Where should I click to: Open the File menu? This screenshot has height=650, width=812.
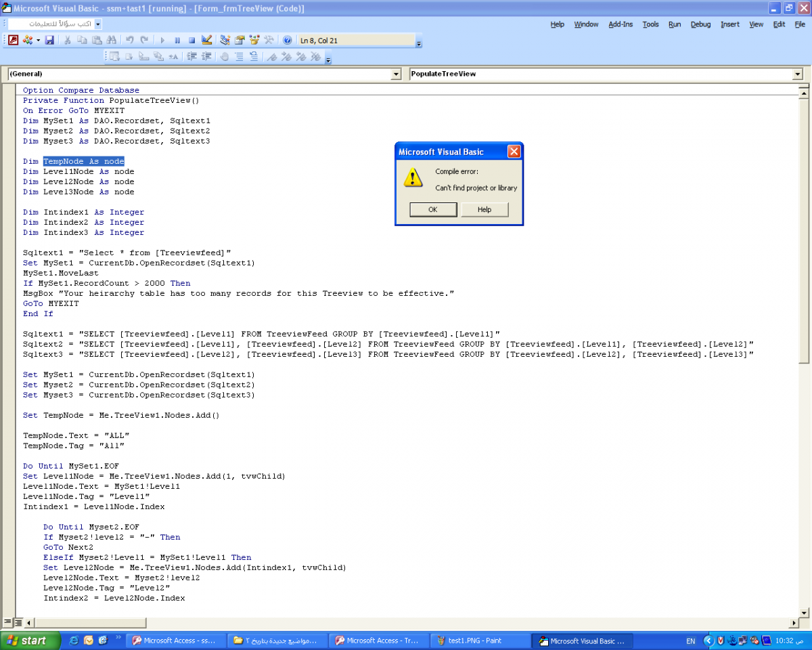pyautogui.click(x=800, y=24)
